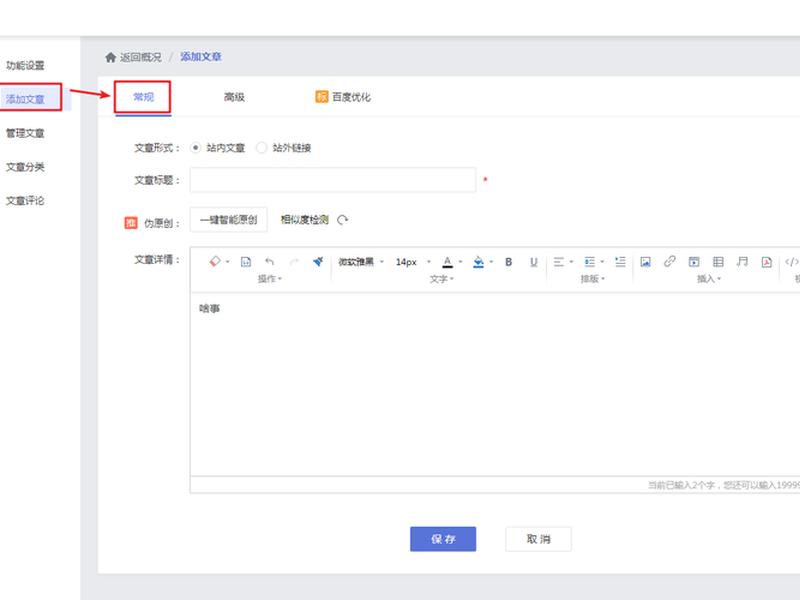The height and width of the screenshot is (600, 800).
Task: Open the list style dropdown arrow
Action: click(602, 262)
